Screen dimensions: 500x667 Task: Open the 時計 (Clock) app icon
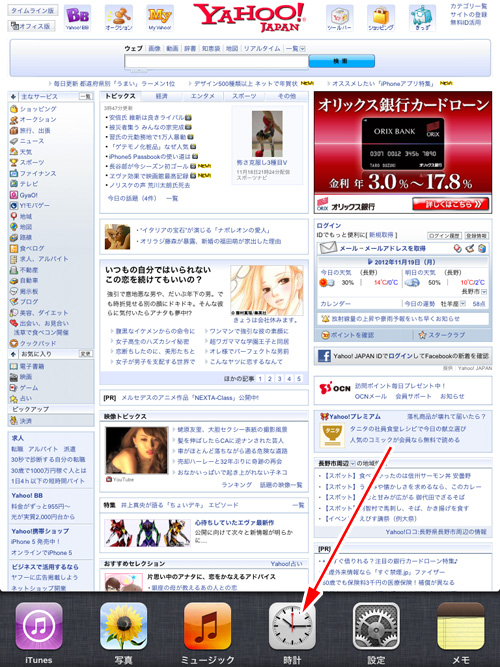coord(292,625)
